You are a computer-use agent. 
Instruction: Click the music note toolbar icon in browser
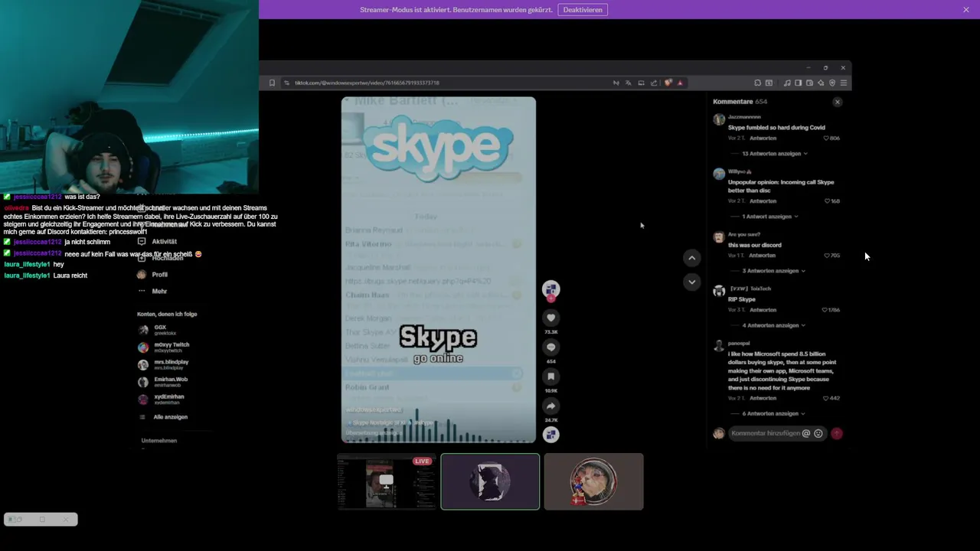787,83
